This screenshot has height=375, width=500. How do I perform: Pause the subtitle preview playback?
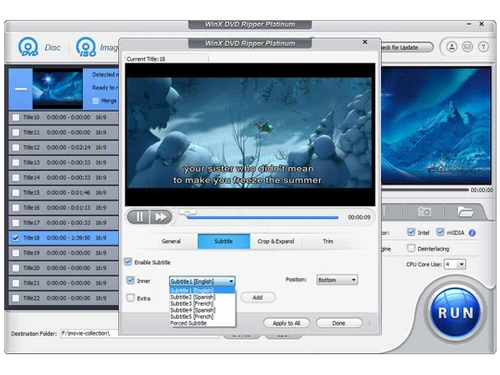(139, 217)
